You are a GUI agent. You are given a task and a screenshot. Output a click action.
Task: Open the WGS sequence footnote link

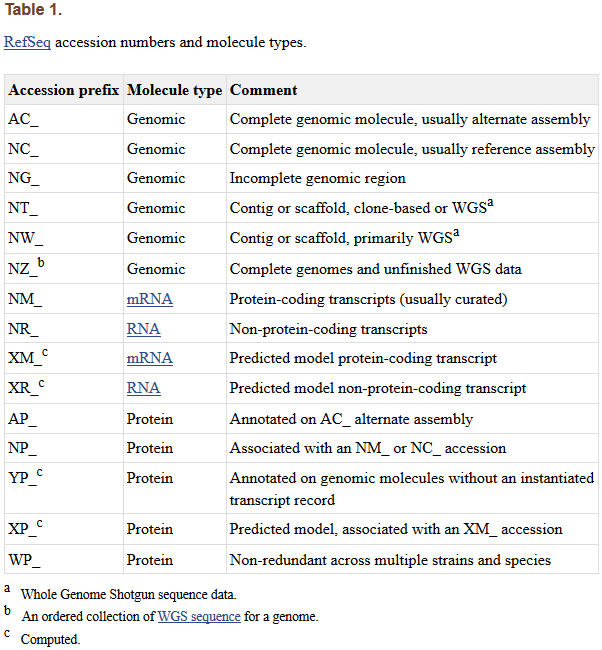tap(199, 616)
